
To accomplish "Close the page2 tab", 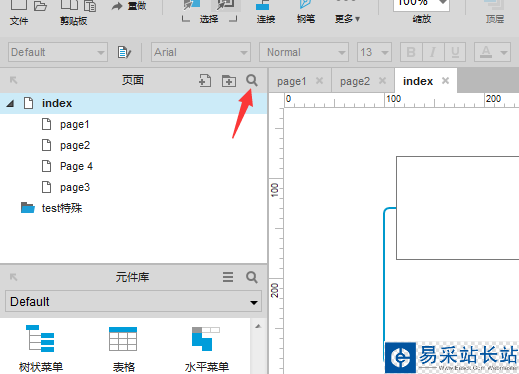I will 382,80.
